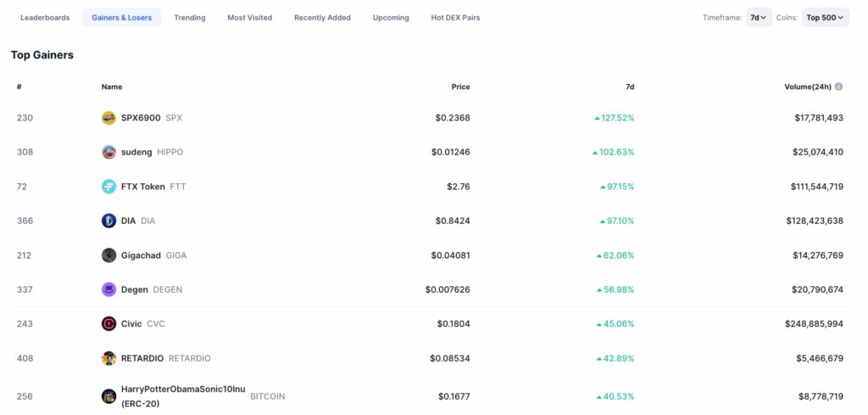Open the Degen coin name link
Screen dimensions: 868x415
tap(135, 289)
